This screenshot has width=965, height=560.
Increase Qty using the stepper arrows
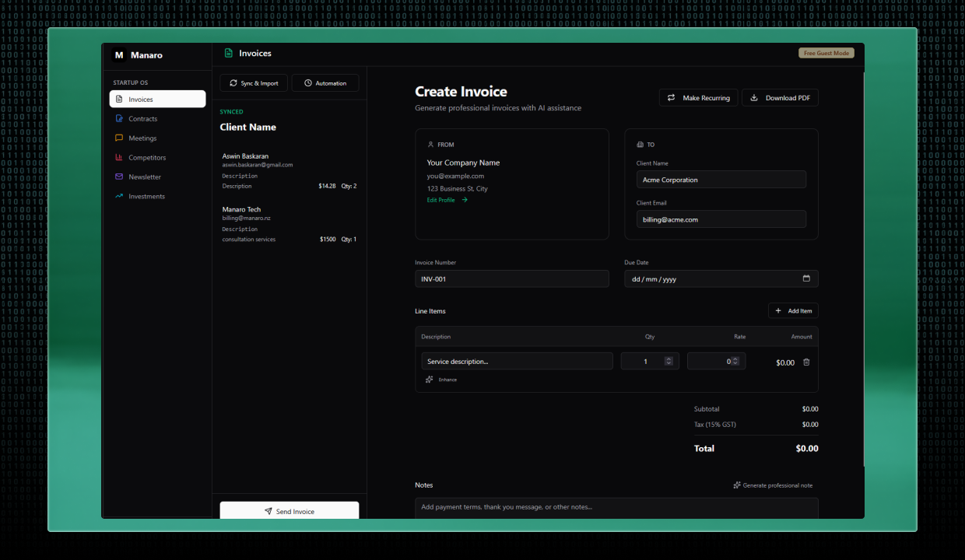click(x=668, y=358)
